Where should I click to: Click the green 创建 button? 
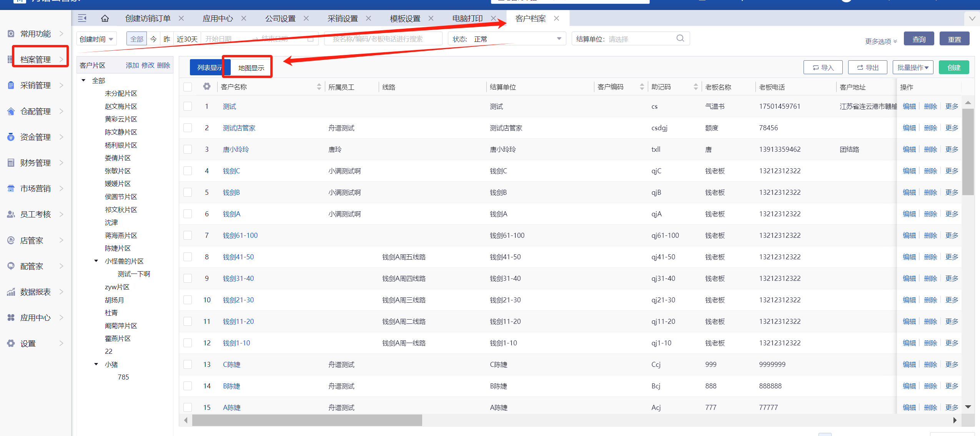point(953,68)
